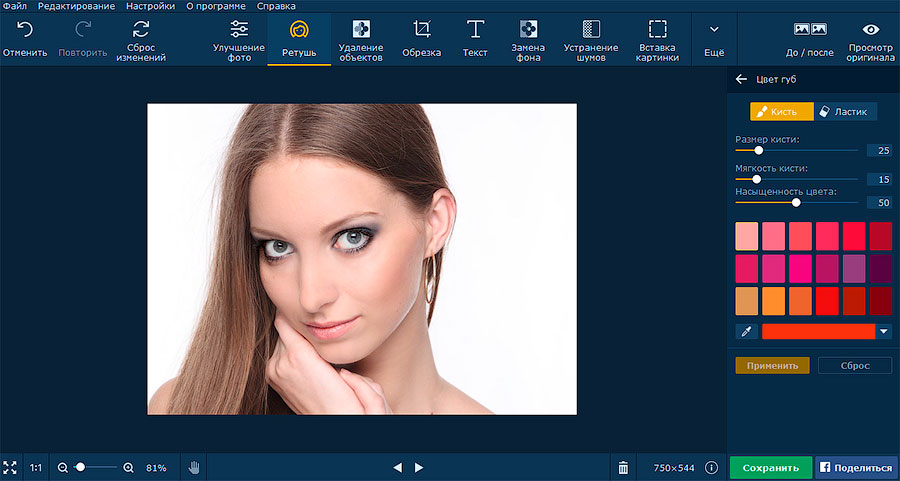Open the Справка menu
Screen dimensions: 900x481
pos(276,6)
